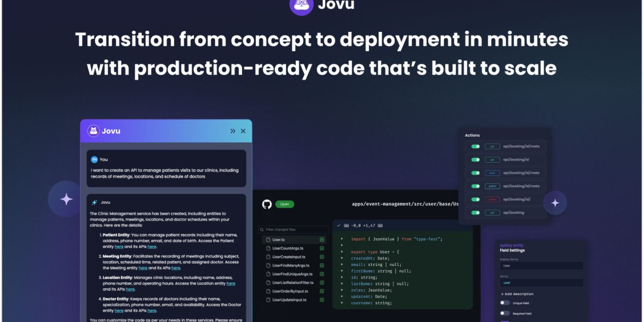Select the UserFindUniqueArgs.ts file name
The image size is (644, 322).
tap(292, 274)
